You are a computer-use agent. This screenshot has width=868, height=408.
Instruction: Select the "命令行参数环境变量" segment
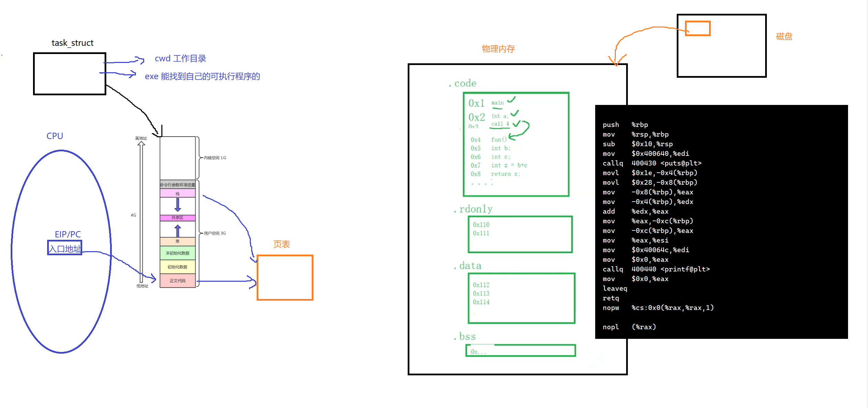(178, 185)
